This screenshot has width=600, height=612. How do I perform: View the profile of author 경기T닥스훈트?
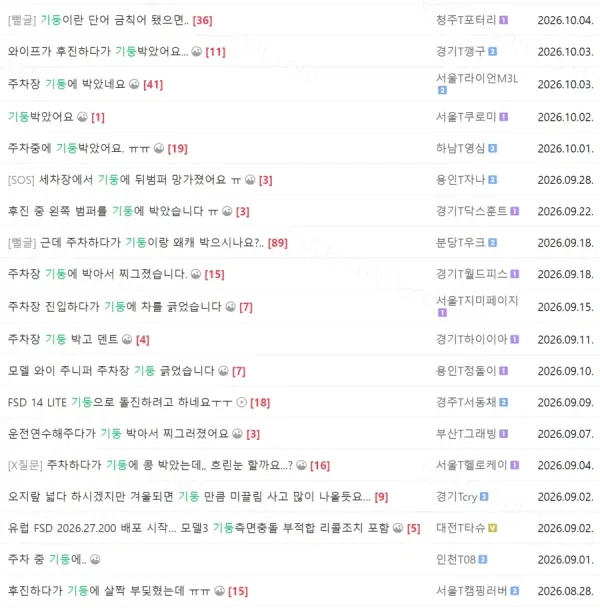472,211
